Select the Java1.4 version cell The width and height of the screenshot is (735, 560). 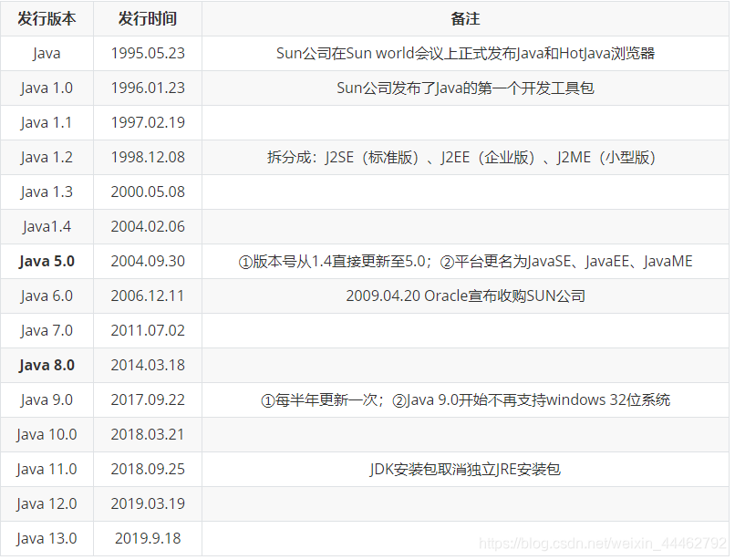[x=47, y=226]
